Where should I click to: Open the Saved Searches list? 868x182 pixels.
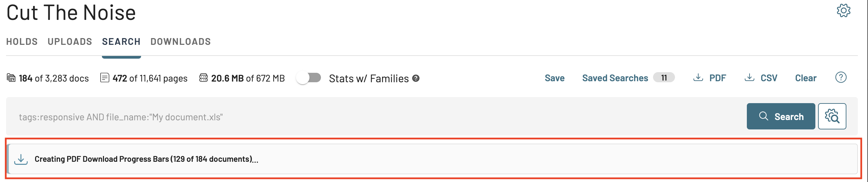click(615, 78)
